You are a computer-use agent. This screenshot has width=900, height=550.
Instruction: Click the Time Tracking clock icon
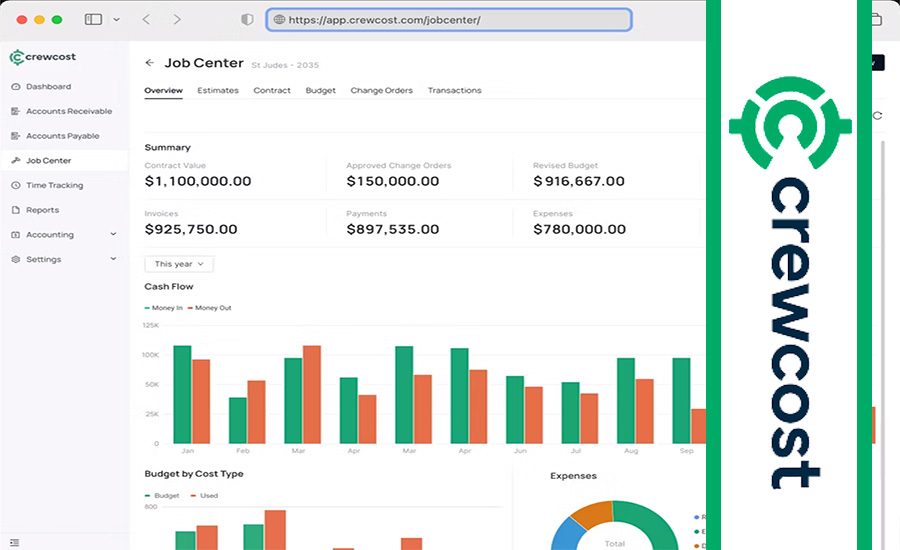[16, 185]
